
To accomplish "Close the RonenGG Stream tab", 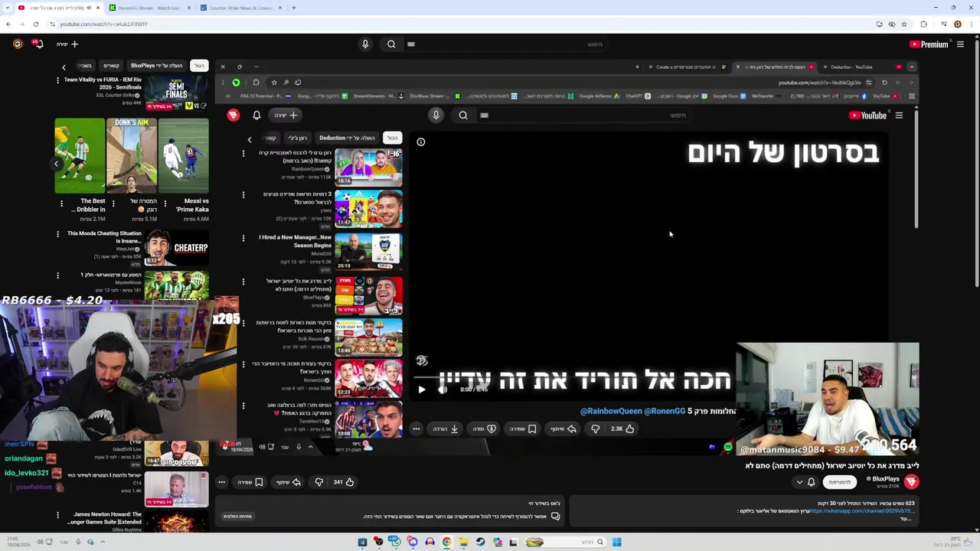I will (189, 8).
